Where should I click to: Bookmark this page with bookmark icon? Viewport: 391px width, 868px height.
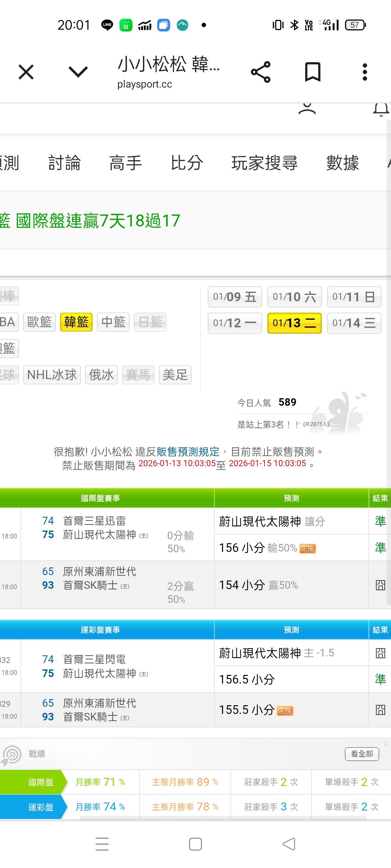point(312,72)
